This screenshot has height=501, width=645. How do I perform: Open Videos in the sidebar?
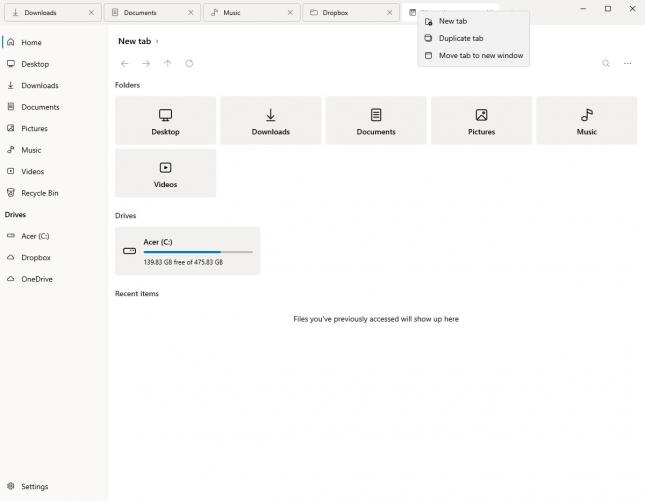(x=53, y=171)
